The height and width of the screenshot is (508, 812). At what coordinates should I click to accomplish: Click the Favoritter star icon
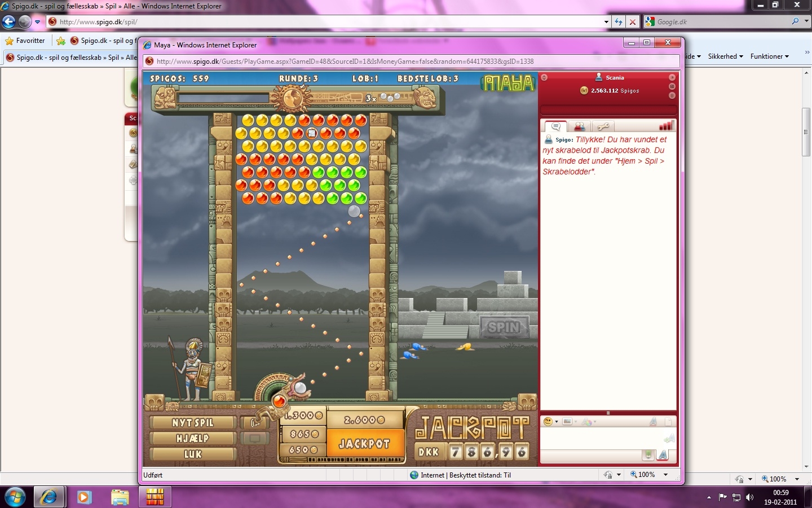pos(10,41)
